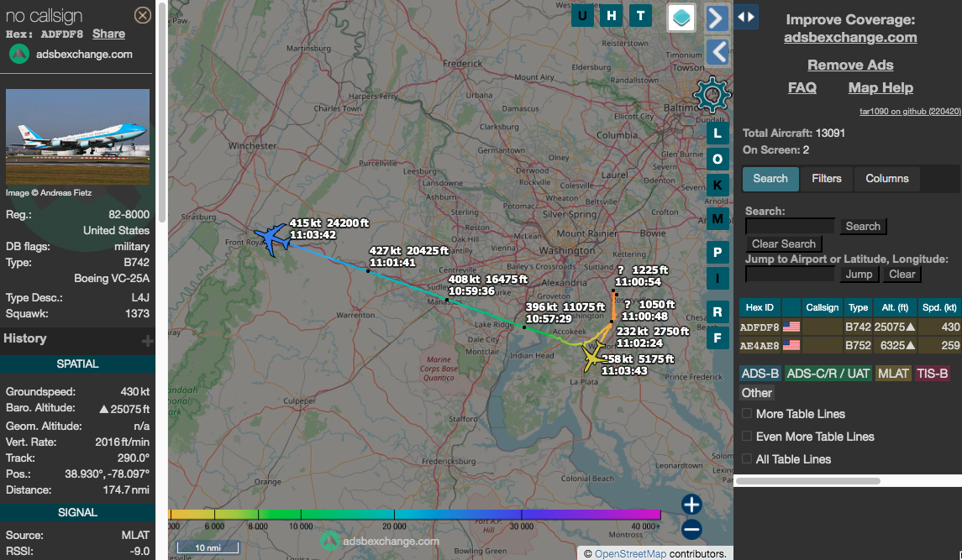The image size is (962, 560).
Task: Click the right-pointing chevron map button
Action: tap(717, 18)
